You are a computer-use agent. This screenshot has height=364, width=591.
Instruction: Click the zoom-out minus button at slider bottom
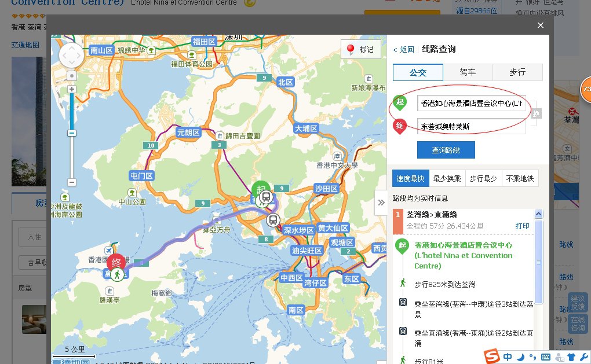(72, 182)
